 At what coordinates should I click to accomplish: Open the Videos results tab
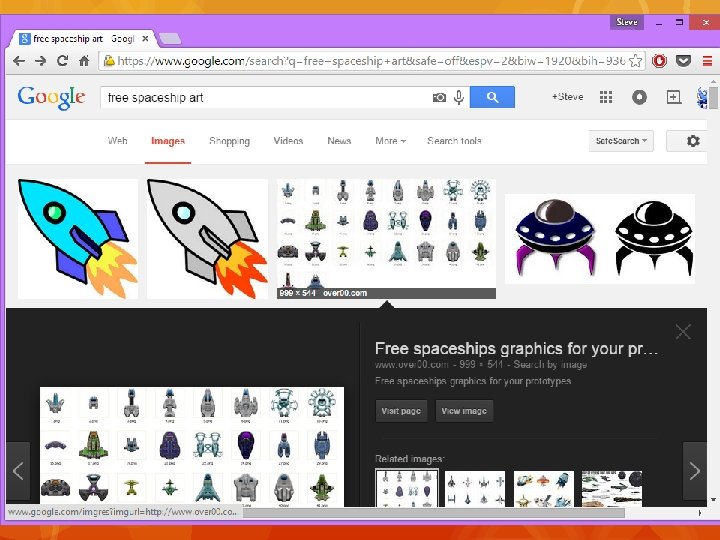pyautogui.click(x=288, y=141)
